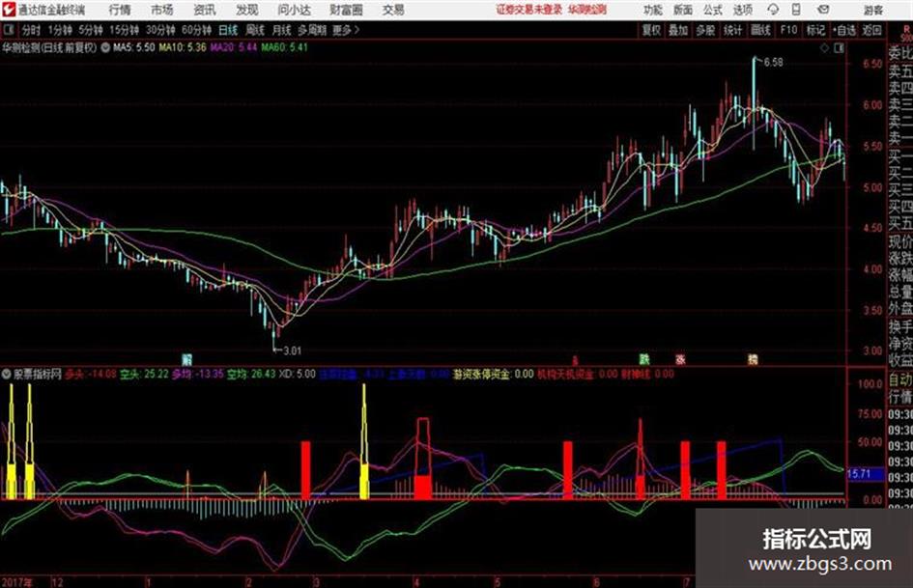This screenshot has width=913, height=588.
Task: Click the mobile phone icon in title bar
Action: pos(796,10)
